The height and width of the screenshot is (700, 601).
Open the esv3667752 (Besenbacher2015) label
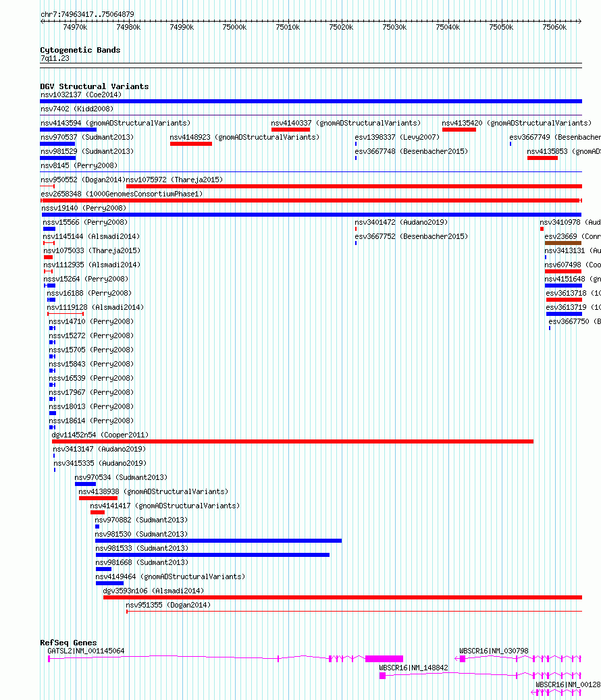411,237
